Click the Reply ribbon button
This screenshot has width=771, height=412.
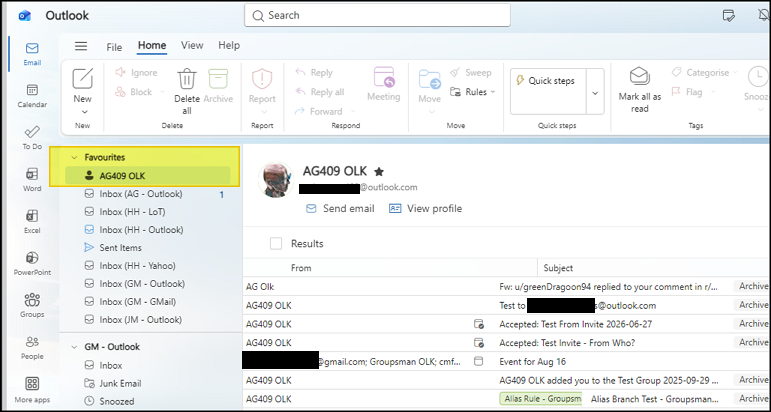(x=314, y=73)
